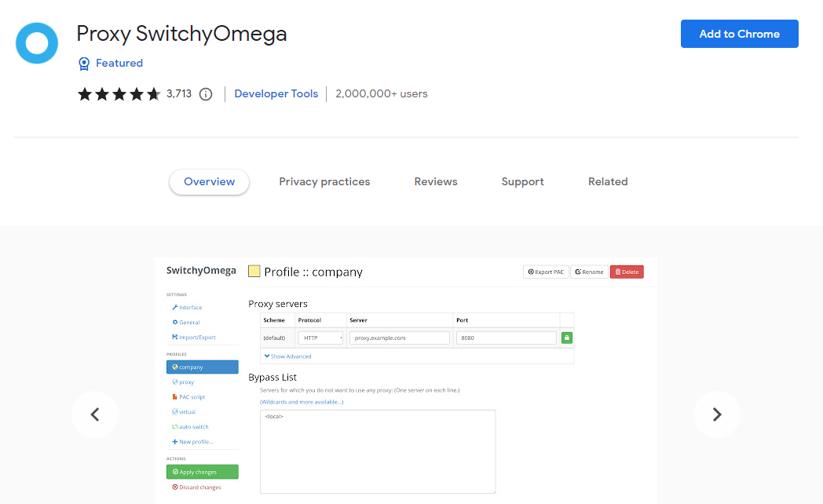This screenshot has width=823, height=504.
Task: Click Discard changes link
Action: (197, 488)
